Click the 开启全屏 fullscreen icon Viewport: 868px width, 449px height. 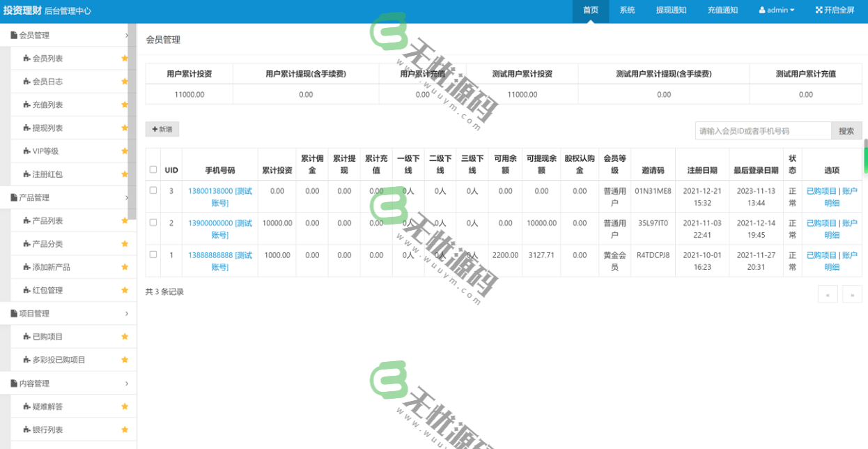(819, 10)
